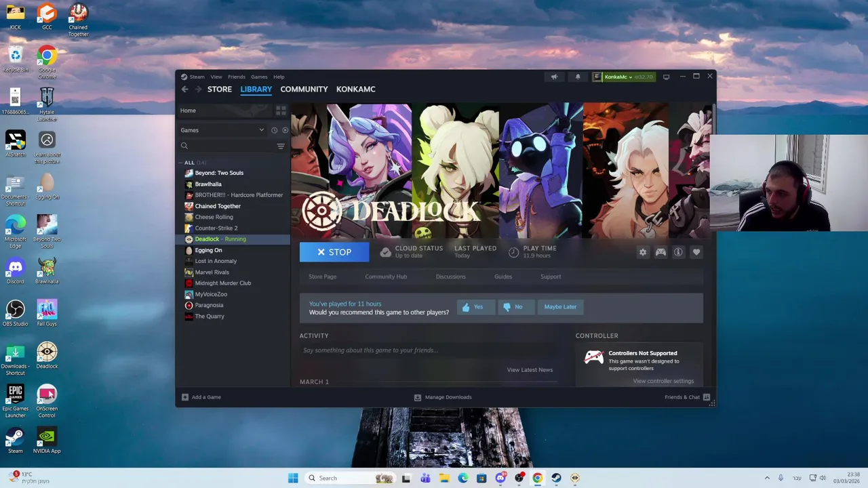
Task: Open Friends & Chat
Action: (687, 397)
